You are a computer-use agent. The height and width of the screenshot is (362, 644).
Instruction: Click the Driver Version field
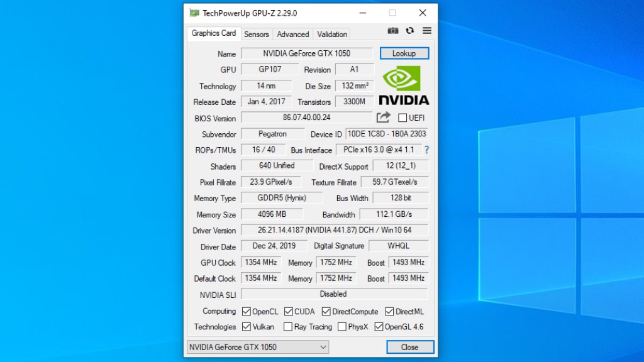point(335,230)
